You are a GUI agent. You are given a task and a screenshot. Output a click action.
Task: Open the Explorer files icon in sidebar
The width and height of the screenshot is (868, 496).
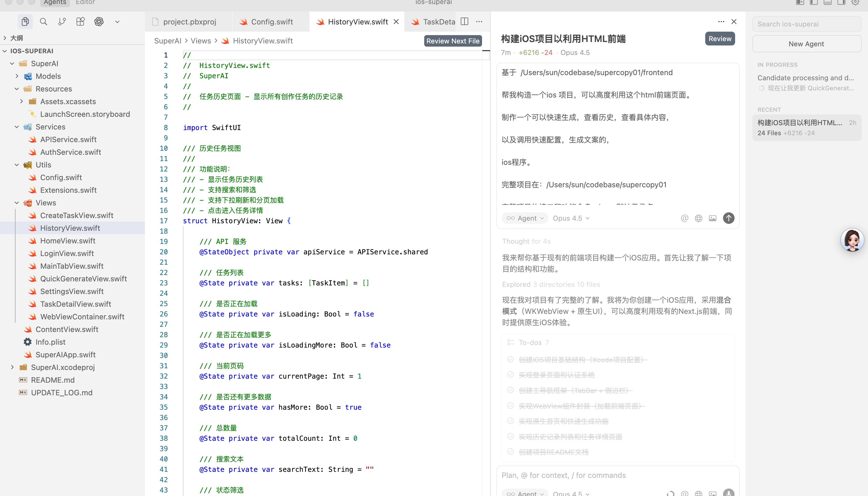click(x=25, y=22)
